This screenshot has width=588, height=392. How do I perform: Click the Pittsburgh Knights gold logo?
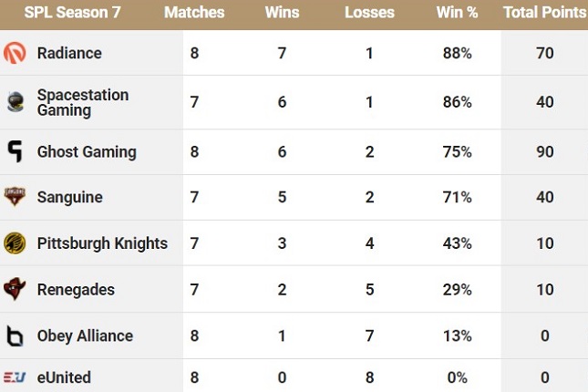pos(15,242)
